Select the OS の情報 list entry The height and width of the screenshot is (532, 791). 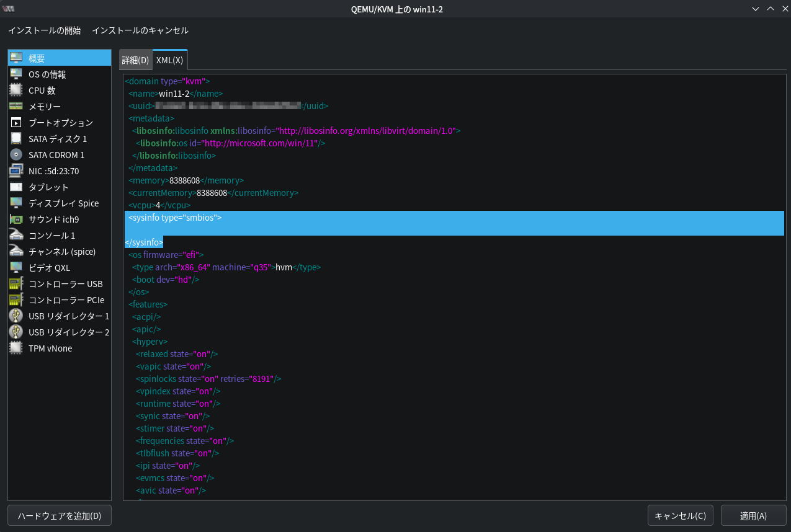pyautogui.click(x=60, y=74)
